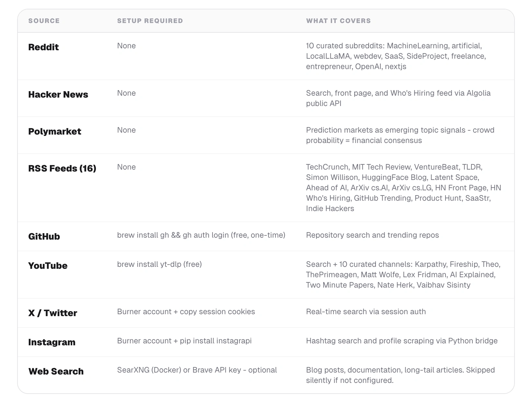Screen dimensions: 532x404
Task: Click the Real-time search via session auth text
Action: (x=366, y=312)
